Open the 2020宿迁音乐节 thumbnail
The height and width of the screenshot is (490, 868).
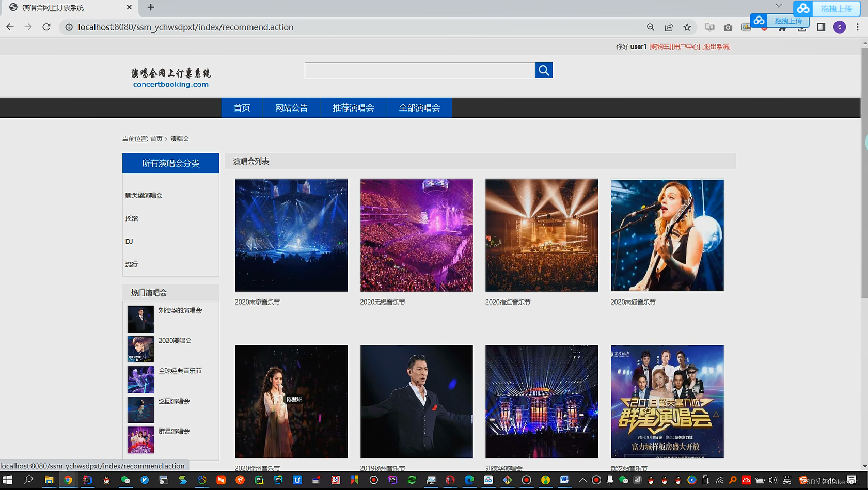point(542,235)
